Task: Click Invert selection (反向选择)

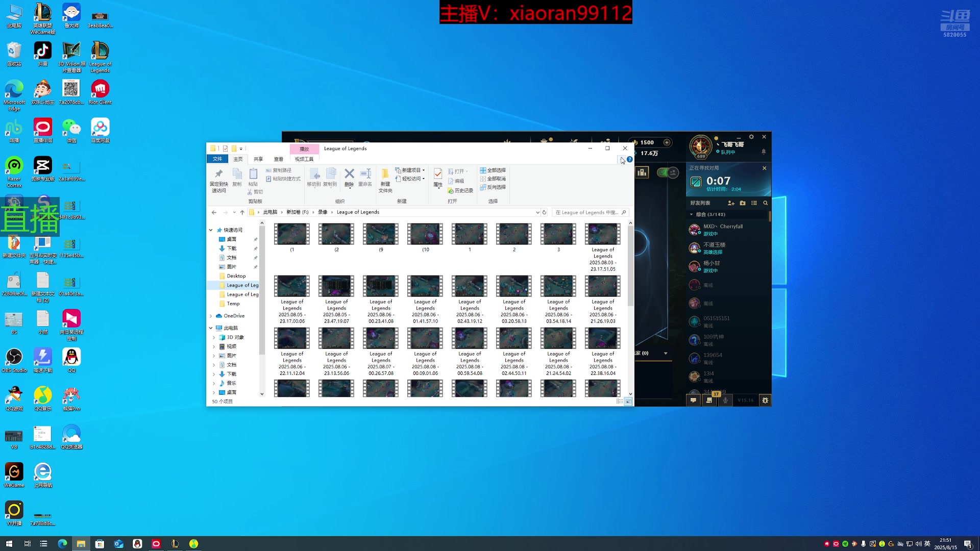Action: pos(493,187)
